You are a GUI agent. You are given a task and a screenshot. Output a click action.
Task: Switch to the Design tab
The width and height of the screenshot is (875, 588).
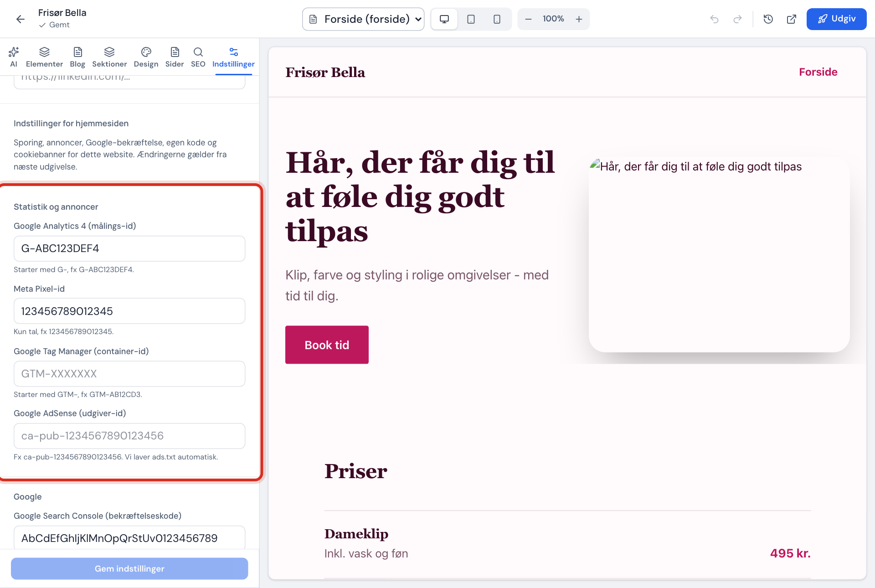(146, 57)
